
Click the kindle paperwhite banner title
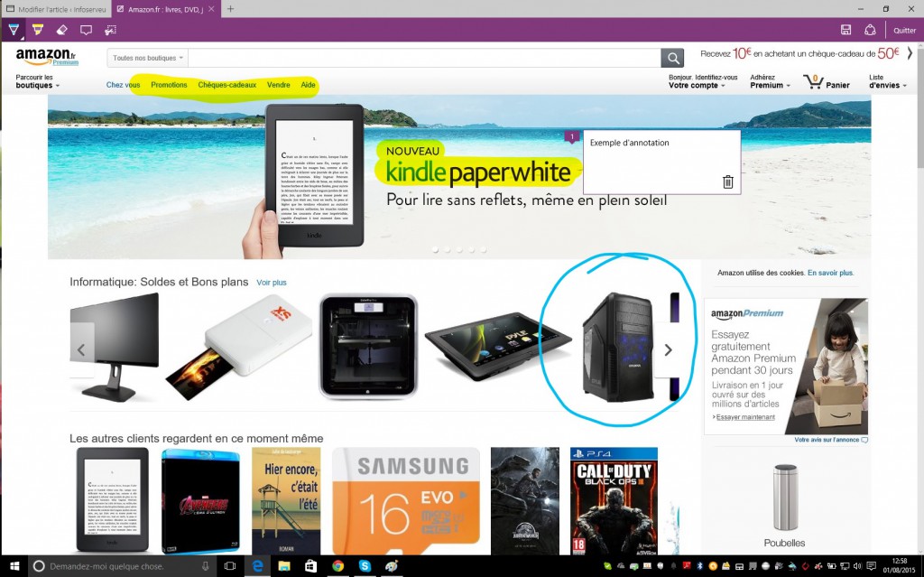pos(478,172)
